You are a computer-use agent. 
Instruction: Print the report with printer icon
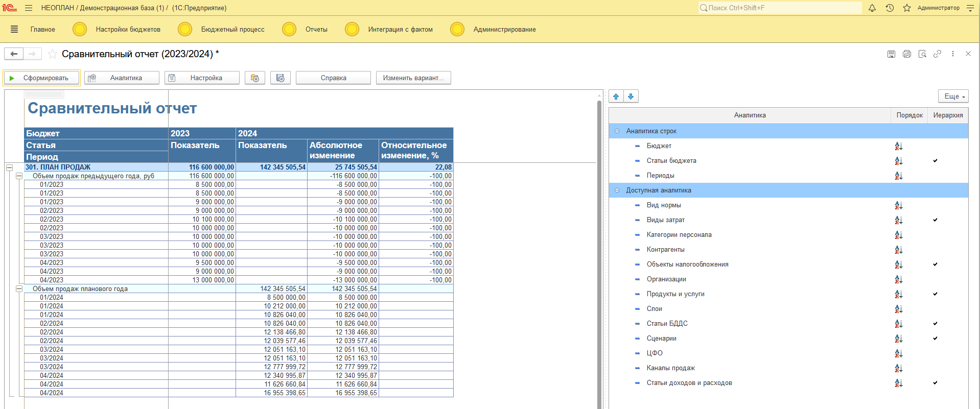(907, 54)
